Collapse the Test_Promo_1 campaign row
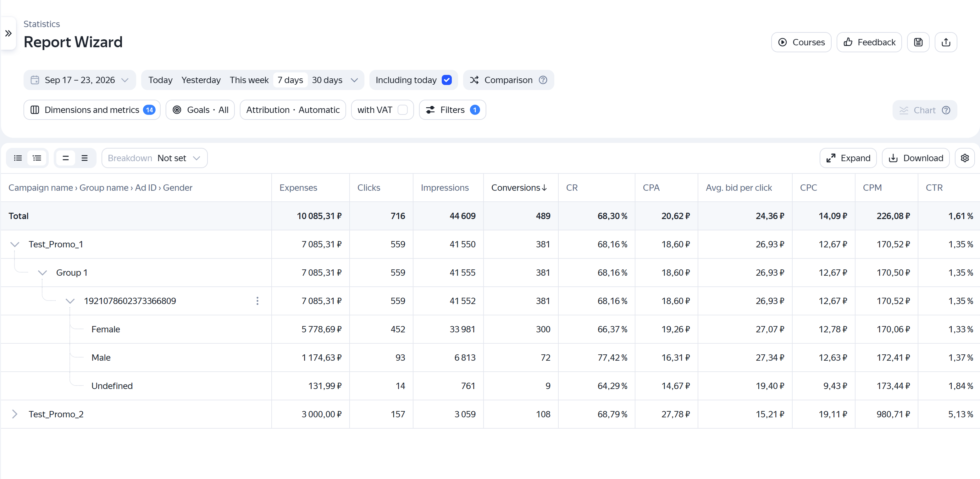 [15, 245]
